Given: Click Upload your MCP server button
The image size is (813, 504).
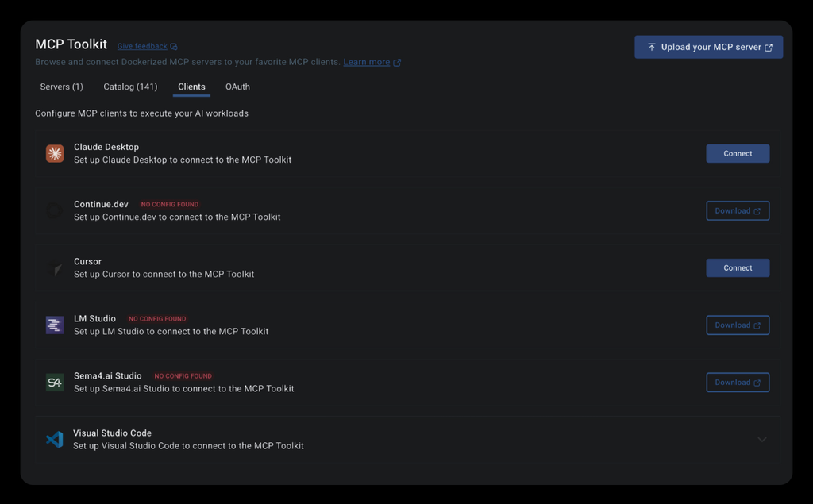Looking at the screenshot, I should 708,47.
